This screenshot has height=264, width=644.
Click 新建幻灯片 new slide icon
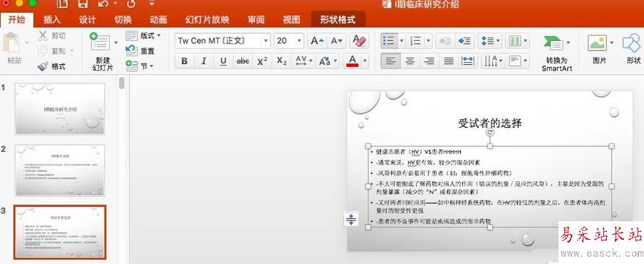click(x=100, y=42)
